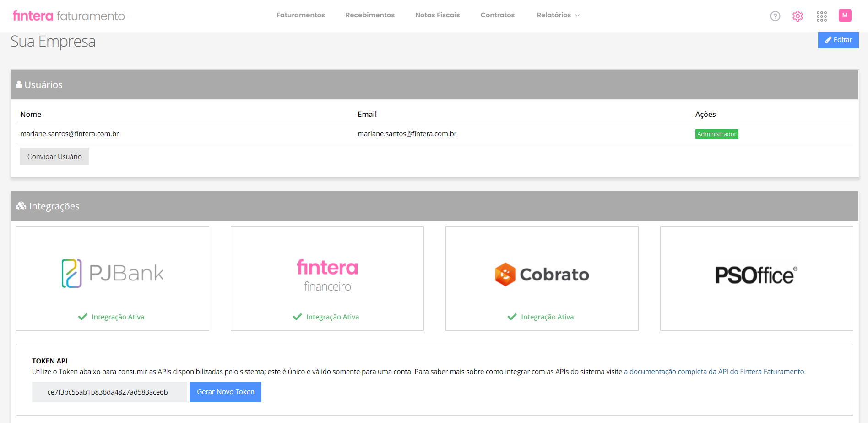
Task: Toggle fintera financeiro active integration
Action: [327, 316]
